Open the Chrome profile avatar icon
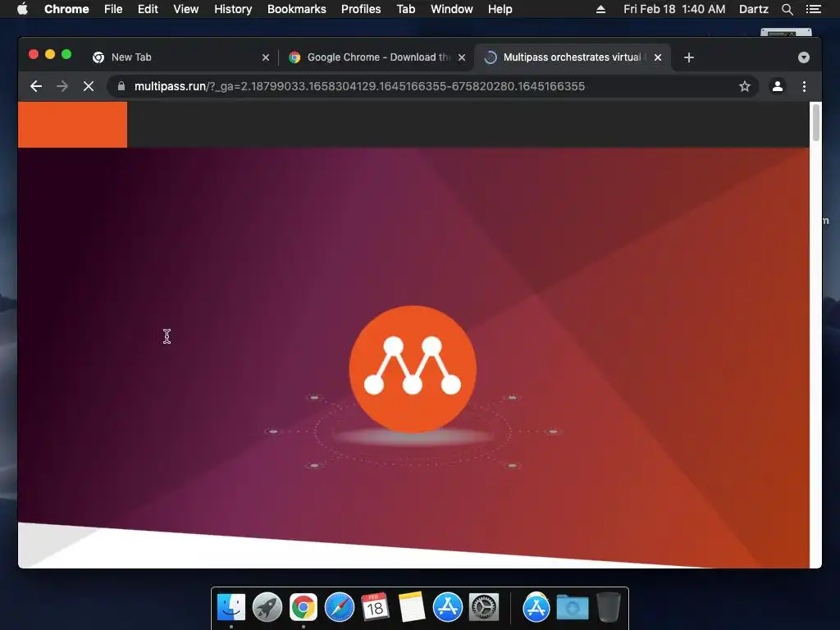The width and height of the screenshot is (840, 630). coord(778,86)
